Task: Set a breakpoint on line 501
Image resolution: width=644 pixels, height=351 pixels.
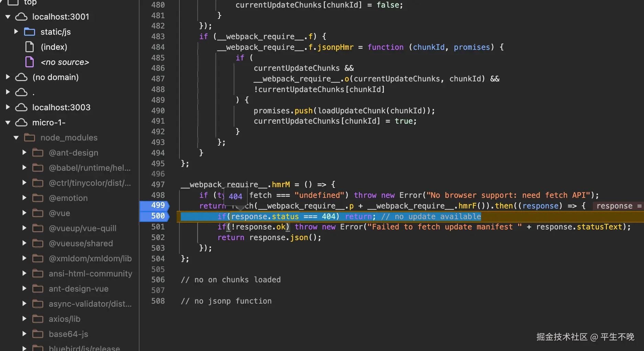Action: coord(158,227)
